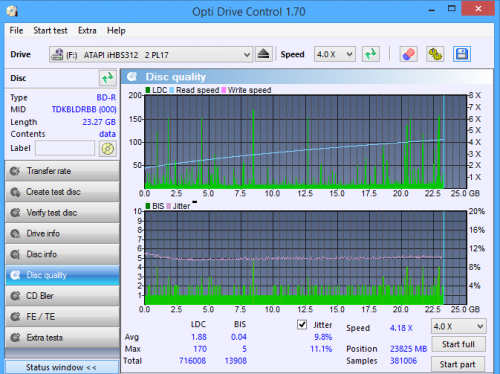Click the Create test disc icon
Viewport: 500px width, 374px height.
(15, 192)
